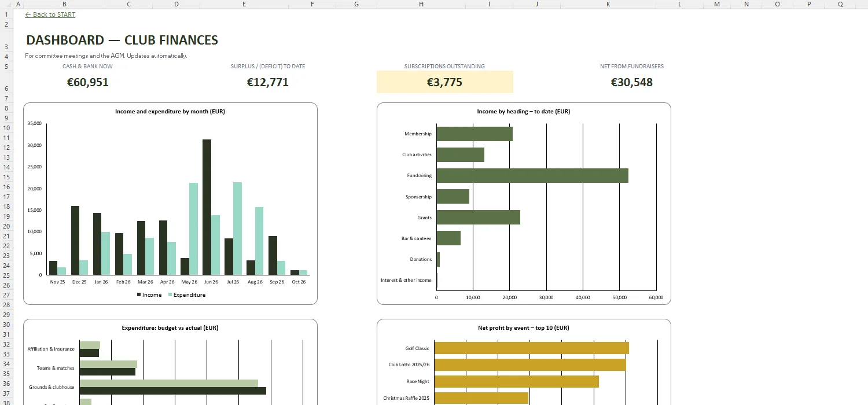Select row 1 header

tap(6, 14)
